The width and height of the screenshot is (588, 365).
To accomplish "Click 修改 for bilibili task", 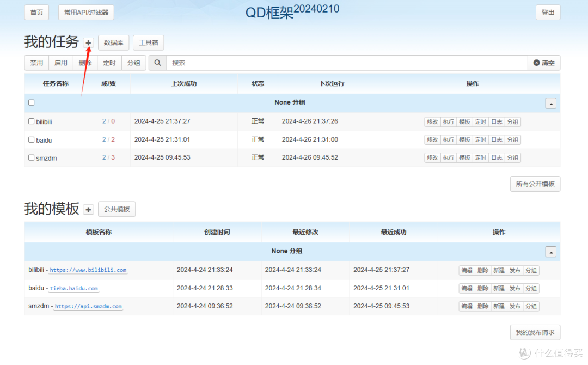I will [432, 122].
